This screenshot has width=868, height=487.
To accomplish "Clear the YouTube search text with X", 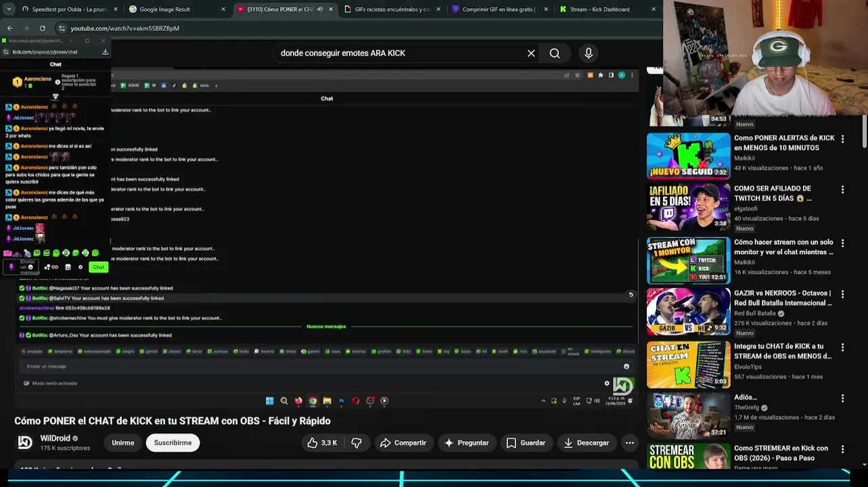I will pyautogui.click(x=531, y=53).
